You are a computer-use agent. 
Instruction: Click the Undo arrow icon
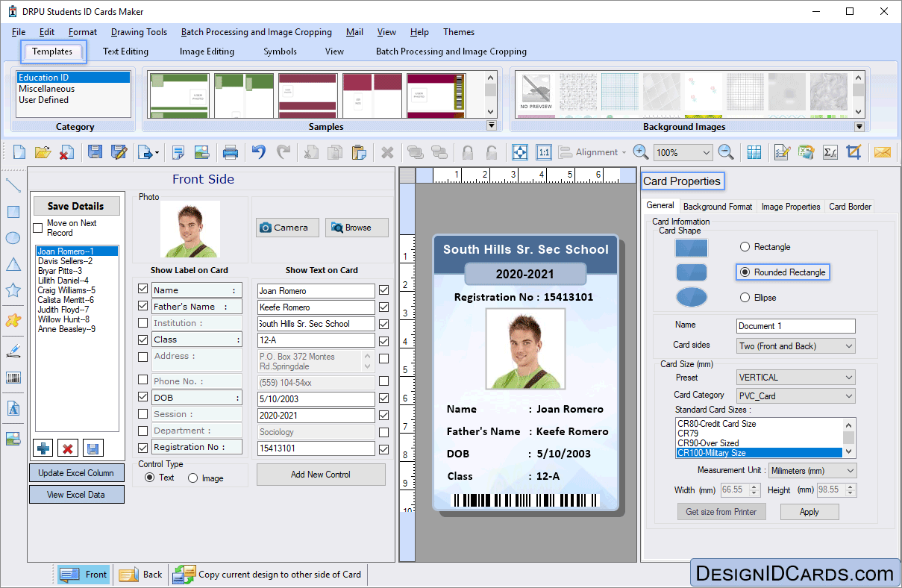258,151
